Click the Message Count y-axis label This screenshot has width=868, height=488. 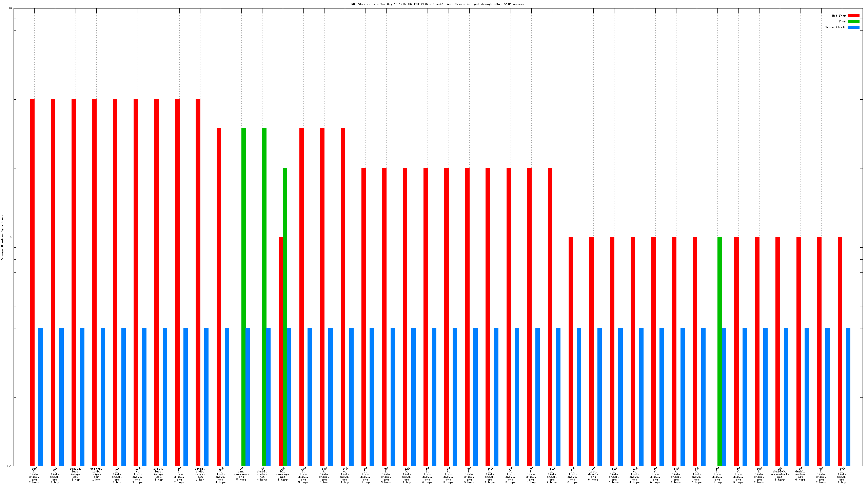tap(2, 237)
